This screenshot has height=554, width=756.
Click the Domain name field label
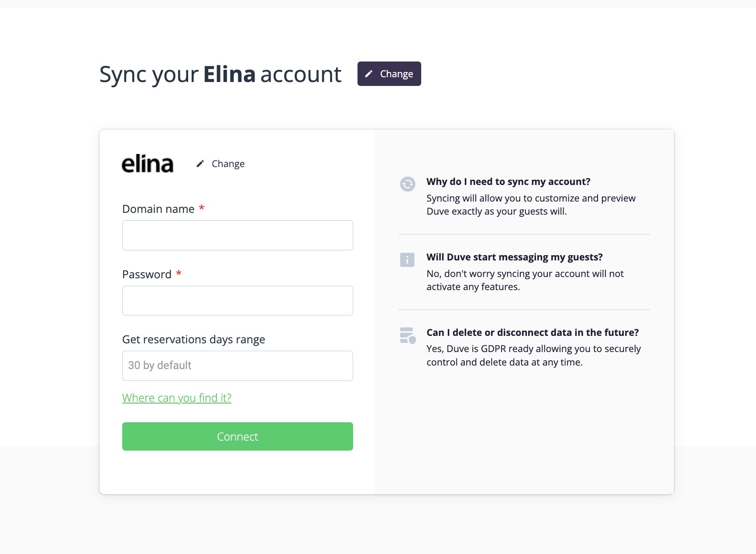point(158,209)
